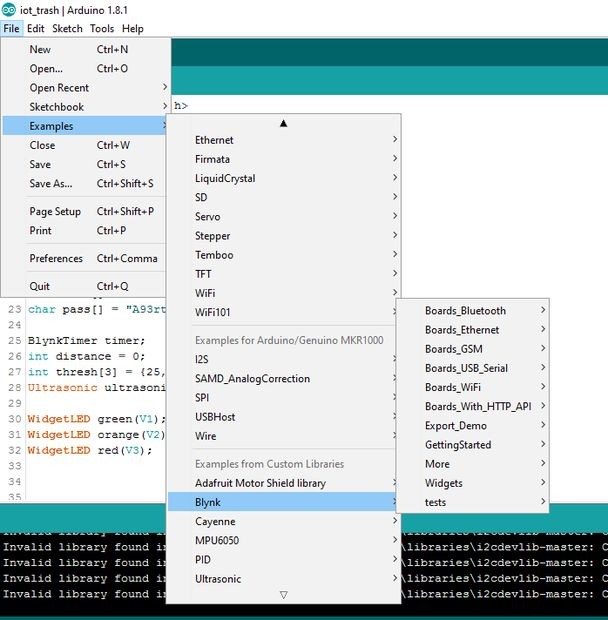Click the scroll-up arrow of Examples list

283,123
